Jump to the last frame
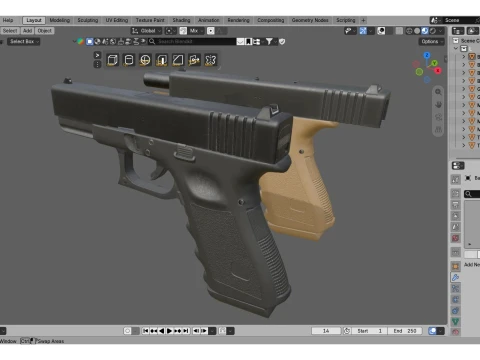Screen dimensions: 480x360 [x=186, y=331]
